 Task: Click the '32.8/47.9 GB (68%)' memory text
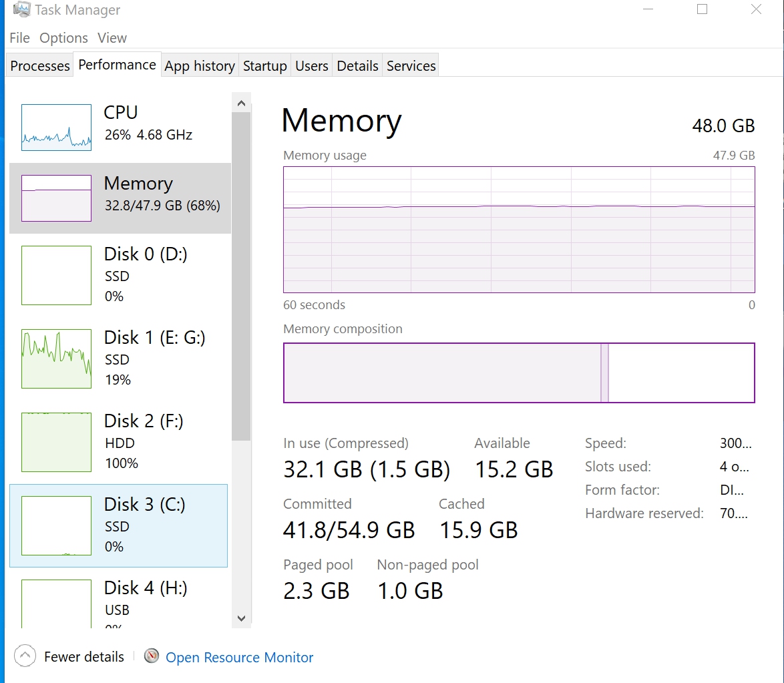(162, 206)
